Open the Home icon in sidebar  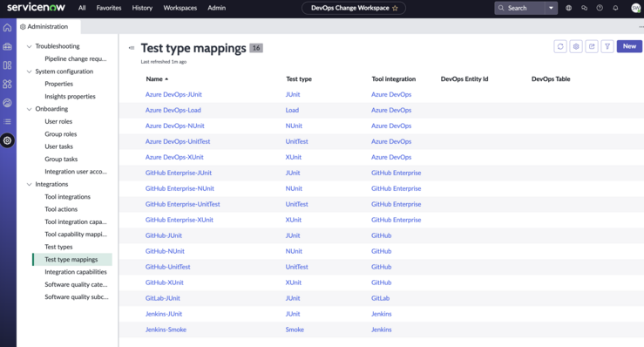click(7, 28)
